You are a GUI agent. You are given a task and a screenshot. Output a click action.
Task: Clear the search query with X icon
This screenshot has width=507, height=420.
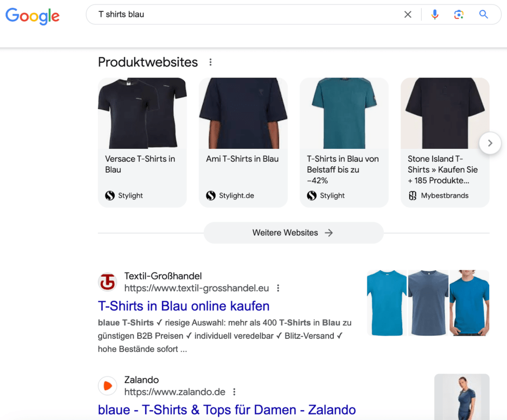click(x=407, y=15)
